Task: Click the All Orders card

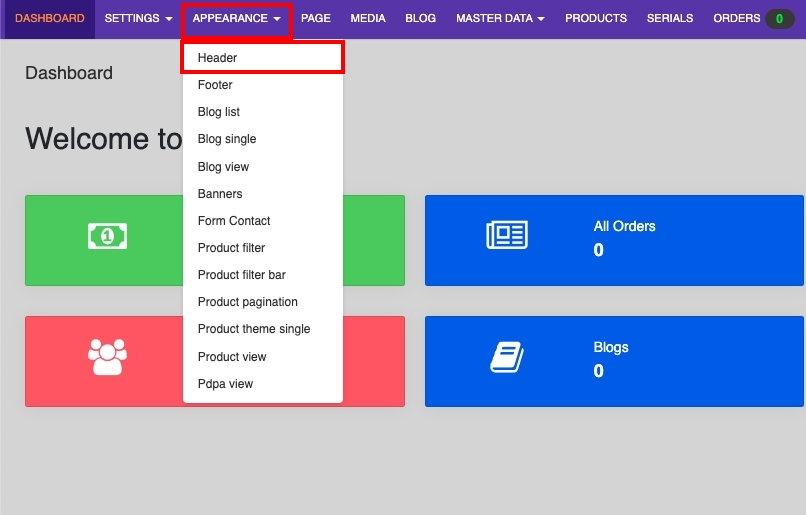Action: coord(614,240)
